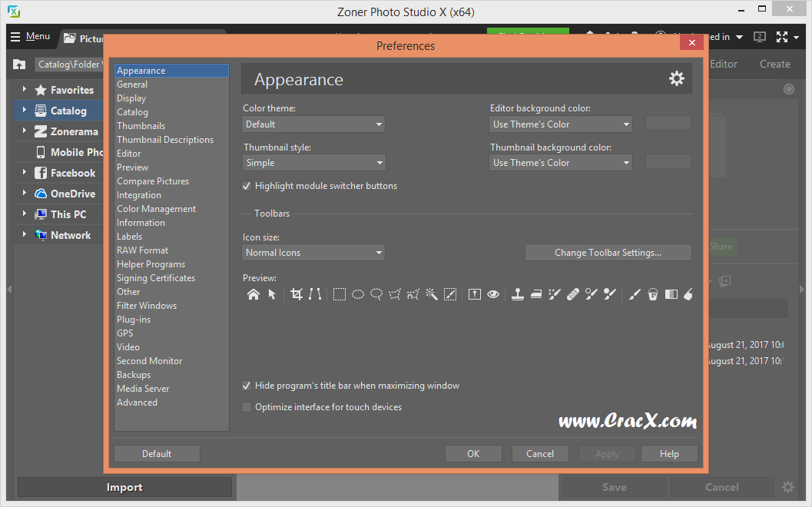Open the Editor background color dropdown
The image size is (812, 507).
(x=560, y=124)
